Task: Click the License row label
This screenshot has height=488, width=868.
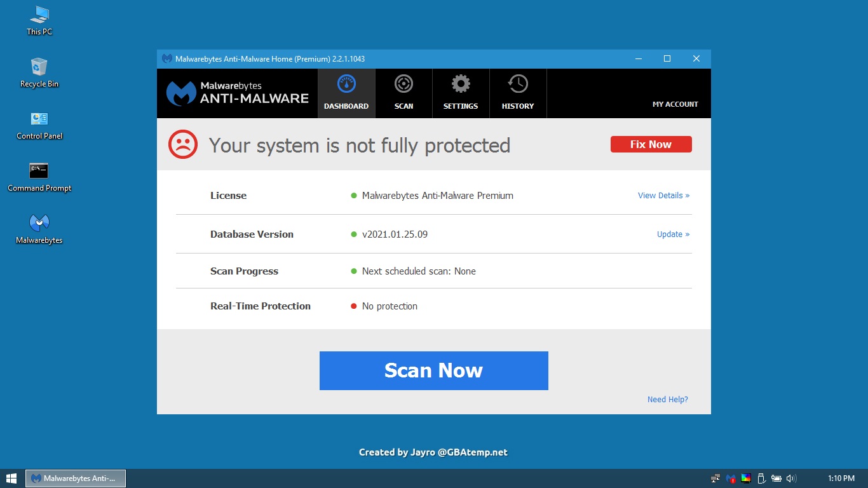Action: [x=228, y=196]
